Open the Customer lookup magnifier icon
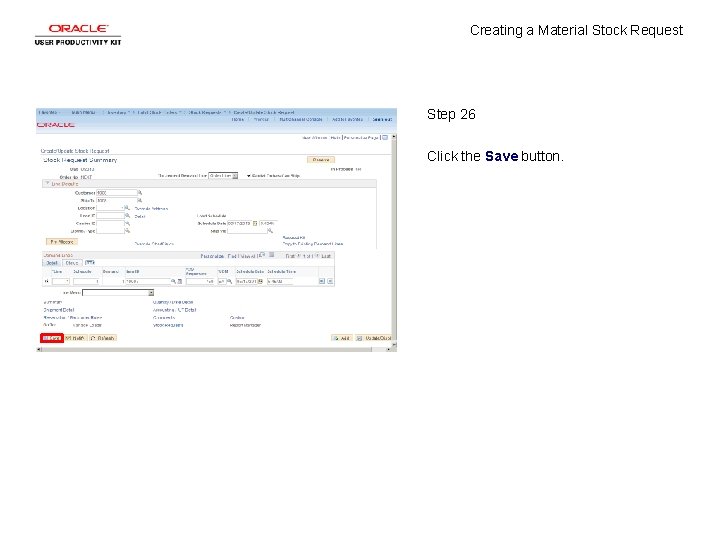This screenshot has height=540, width=720. tap(140, 193)
